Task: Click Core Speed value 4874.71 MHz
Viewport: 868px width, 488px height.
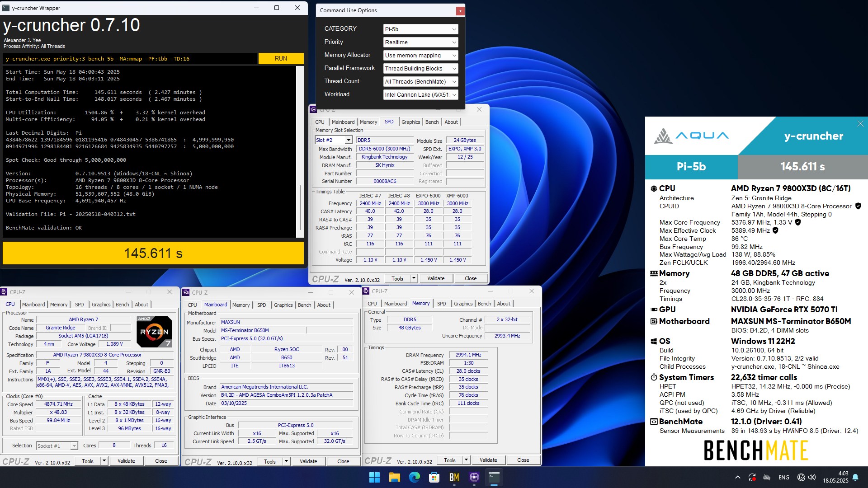Action: point(58,404)
